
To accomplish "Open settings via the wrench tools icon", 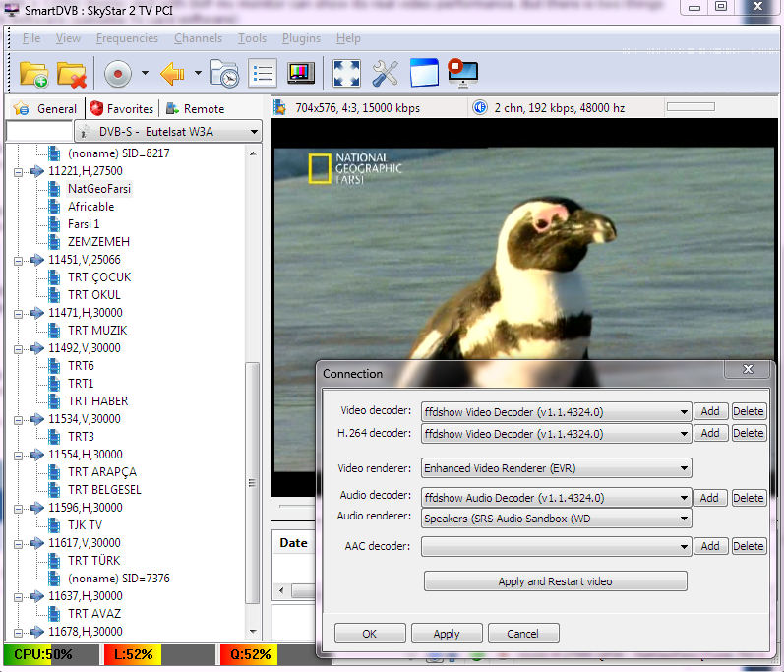I will [385, 73].
